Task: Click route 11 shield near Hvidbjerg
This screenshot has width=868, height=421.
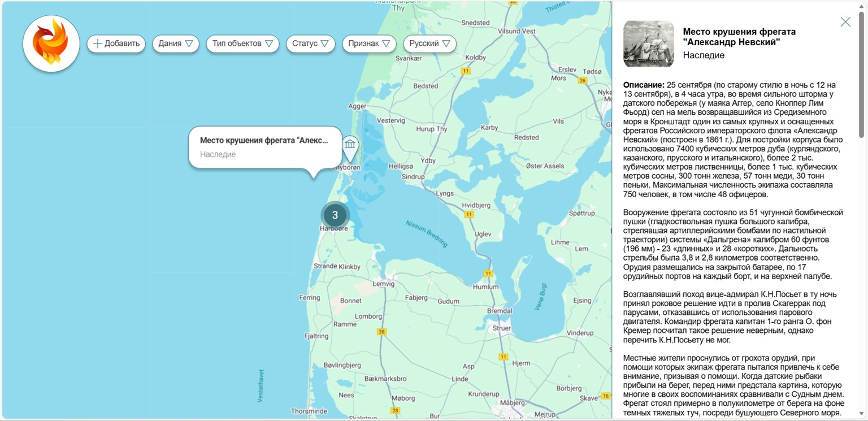Action: pos(468,215)
